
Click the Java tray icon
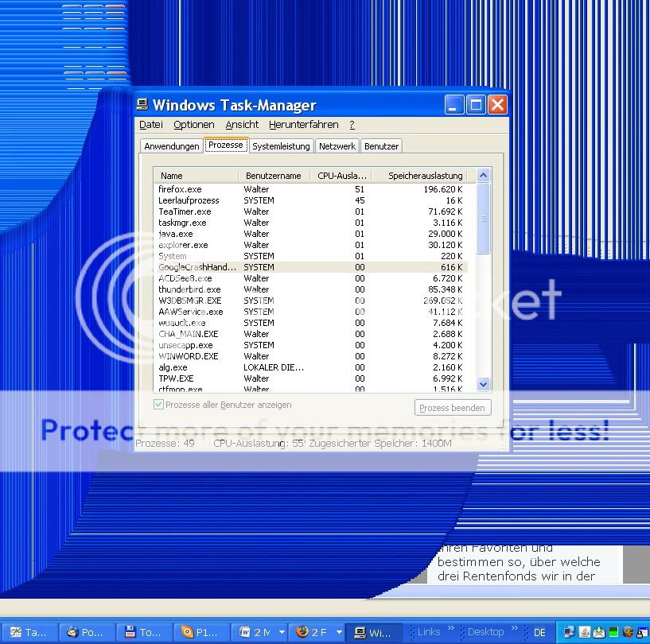[584, 632]
